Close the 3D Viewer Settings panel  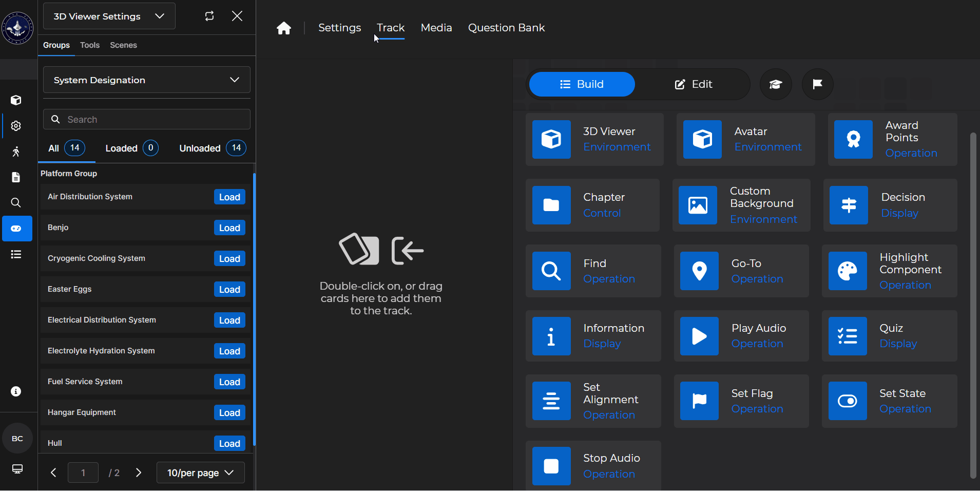point(237,16)
